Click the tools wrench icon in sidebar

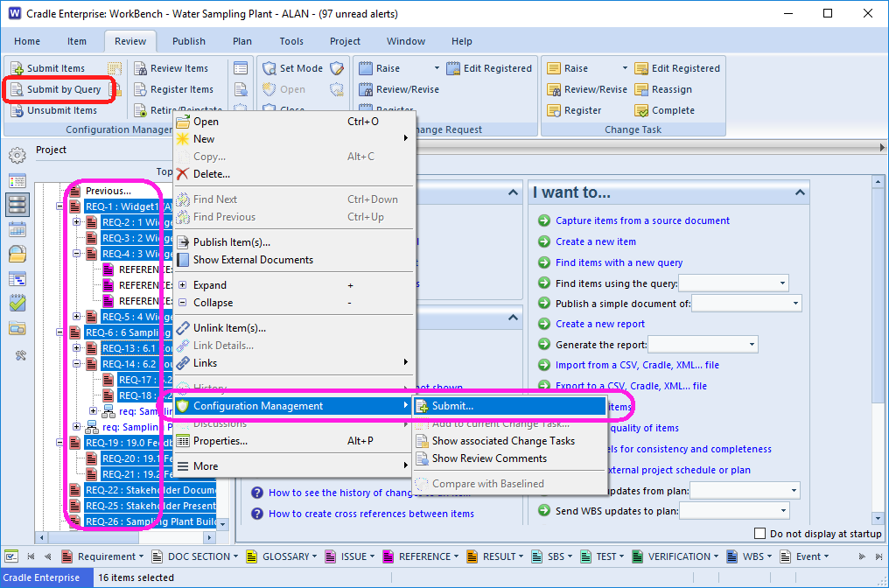(x=20, y=355)
